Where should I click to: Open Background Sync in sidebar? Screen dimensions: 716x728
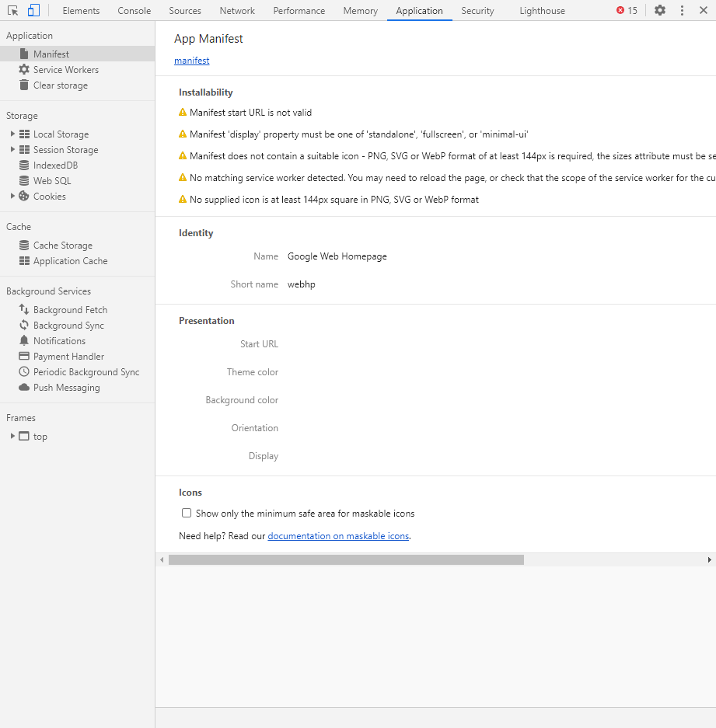click(x=68, y=326)
